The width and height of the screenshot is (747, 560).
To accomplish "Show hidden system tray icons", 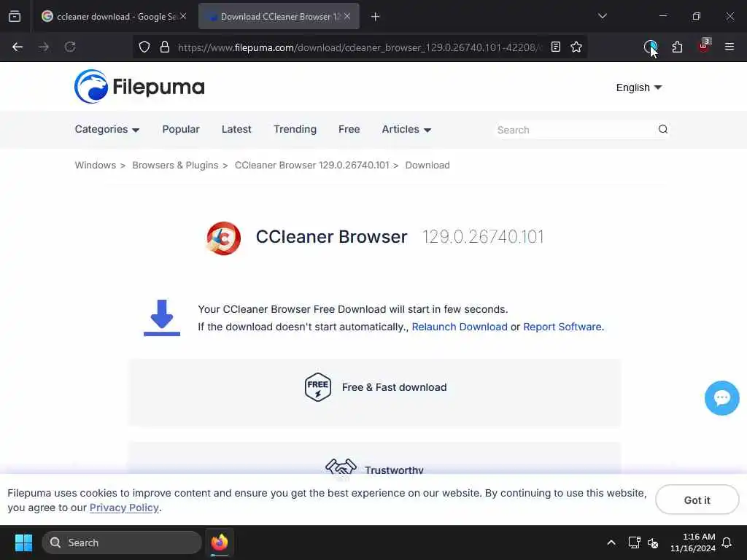I will (x=611, y=542).
